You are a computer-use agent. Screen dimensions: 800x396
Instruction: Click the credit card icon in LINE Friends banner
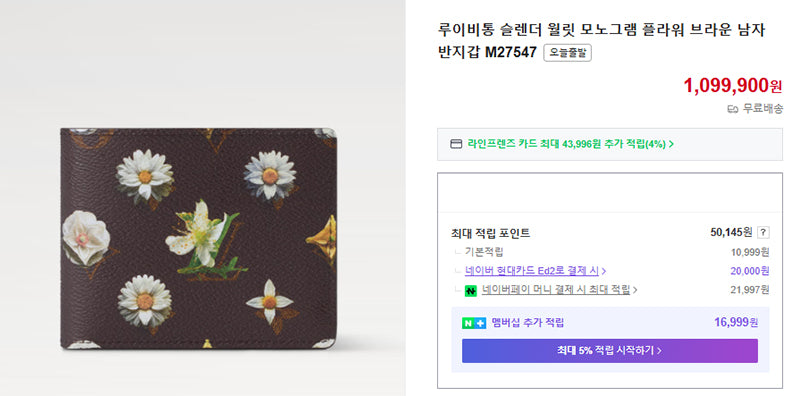point(456,144)
